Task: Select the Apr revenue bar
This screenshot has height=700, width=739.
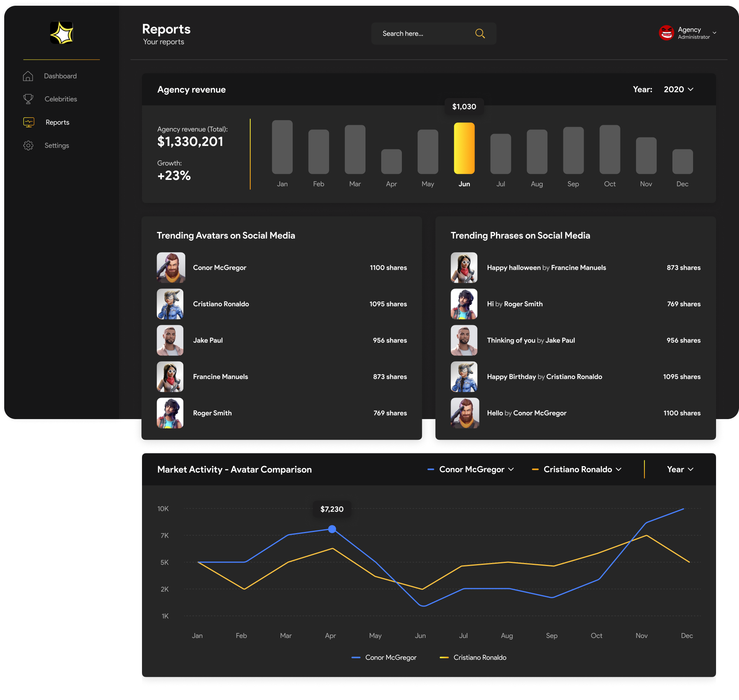Action: coord(391,162)
